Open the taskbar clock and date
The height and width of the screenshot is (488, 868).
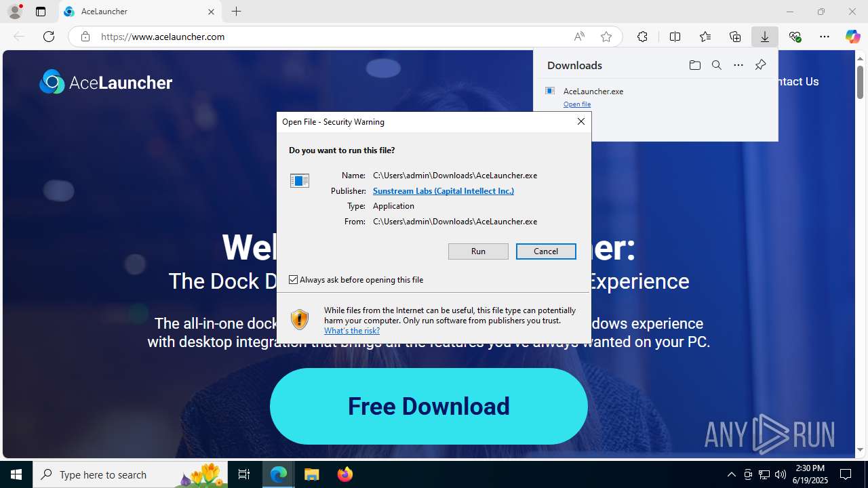[x=810, y=474]
